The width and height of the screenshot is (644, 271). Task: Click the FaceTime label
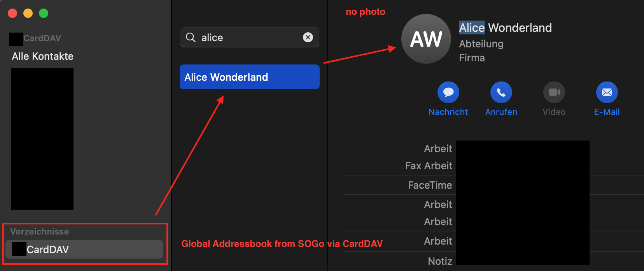(x=430, y=185)
